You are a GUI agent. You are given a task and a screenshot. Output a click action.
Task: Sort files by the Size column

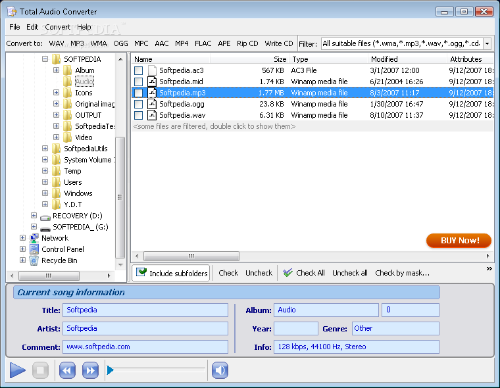(x=280, y=59)
